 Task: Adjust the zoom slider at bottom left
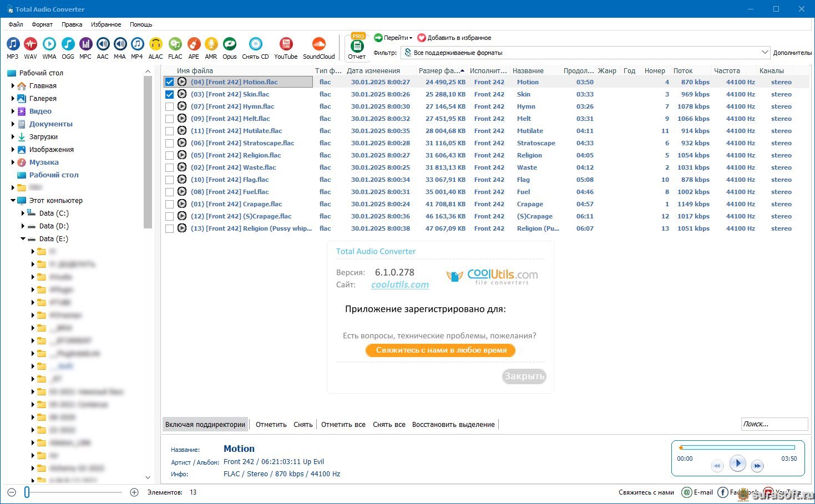click(27, 492)
